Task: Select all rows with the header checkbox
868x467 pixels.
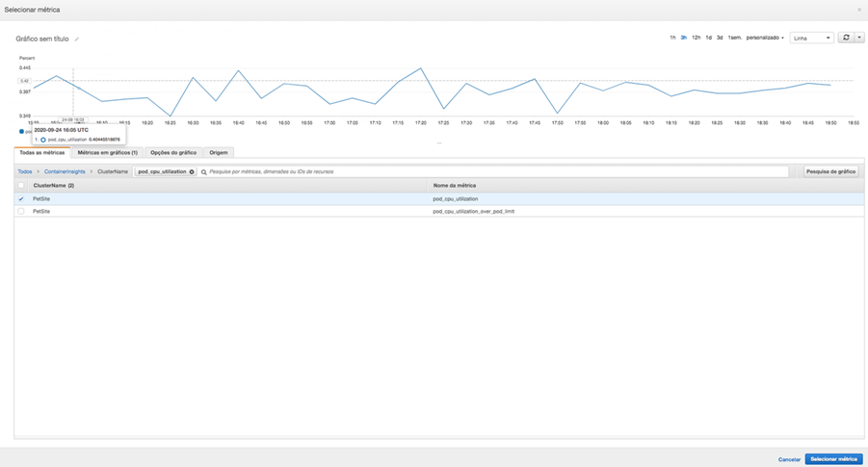Action: click(21, 186)
